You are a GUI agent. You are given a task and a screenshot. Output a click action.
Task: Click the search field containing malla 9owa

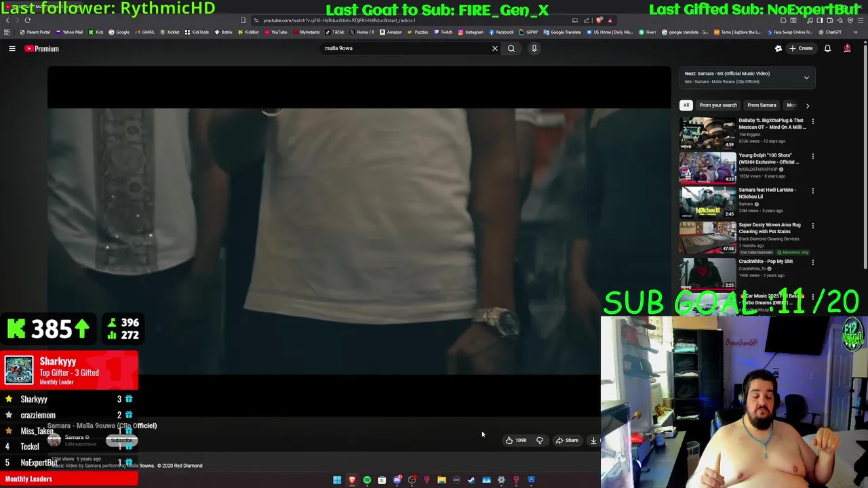coord(406,48)
